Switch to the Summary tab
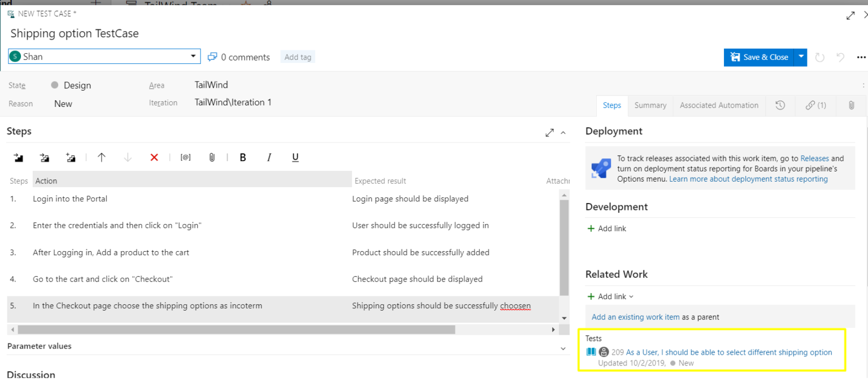Viewport: 868px width, 379px height. [x=650, y=105]
